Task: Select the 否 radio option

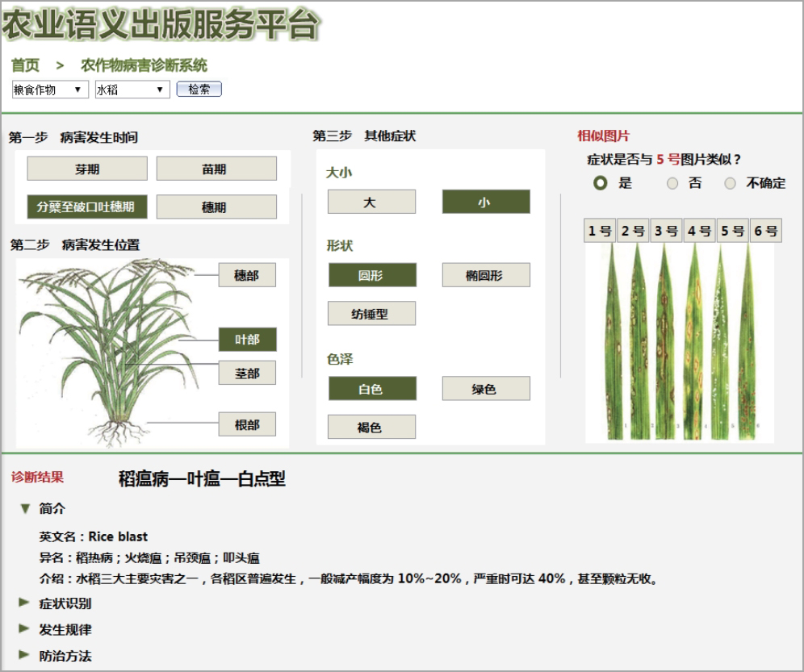Action: coord(672,184)
